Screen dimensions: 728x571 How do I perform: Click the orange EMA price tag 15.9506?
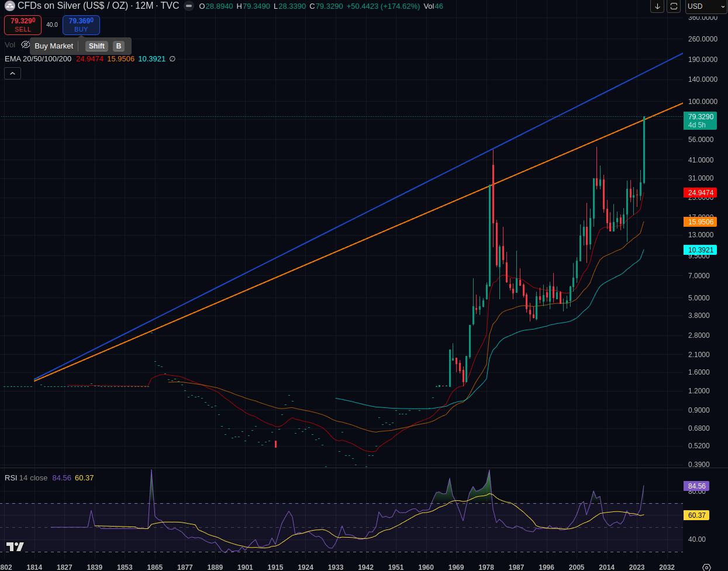[700, 222]
